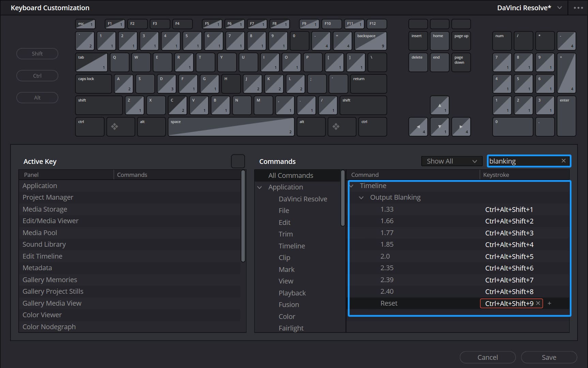Image resolution: width=588 pixels, height=368 pixels.
Task: Select the esc key on virtual keyboard
Action: coord(85,24)
